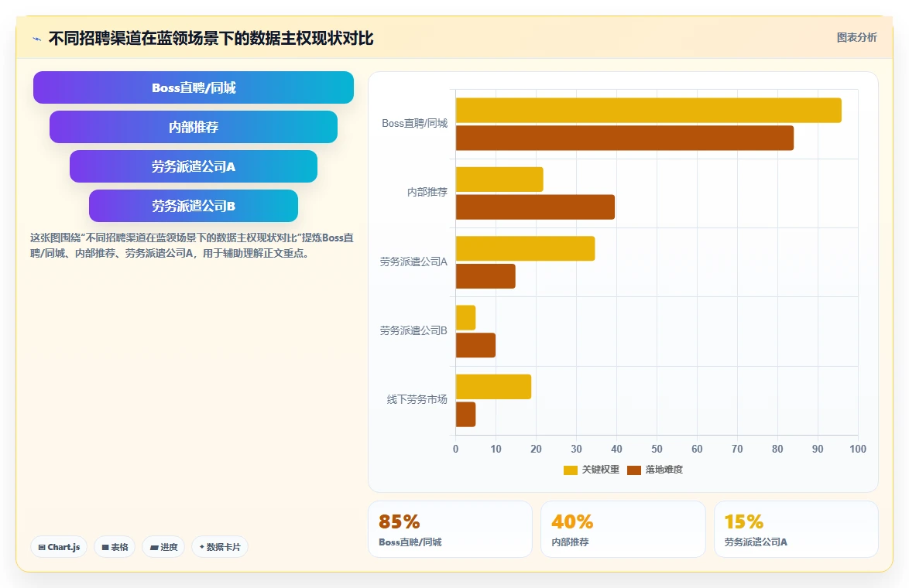This screenshot has height=588, width=909.
Task: Click the yellow 劳务派遣公司B bar
Action: (x=466, y=317)
